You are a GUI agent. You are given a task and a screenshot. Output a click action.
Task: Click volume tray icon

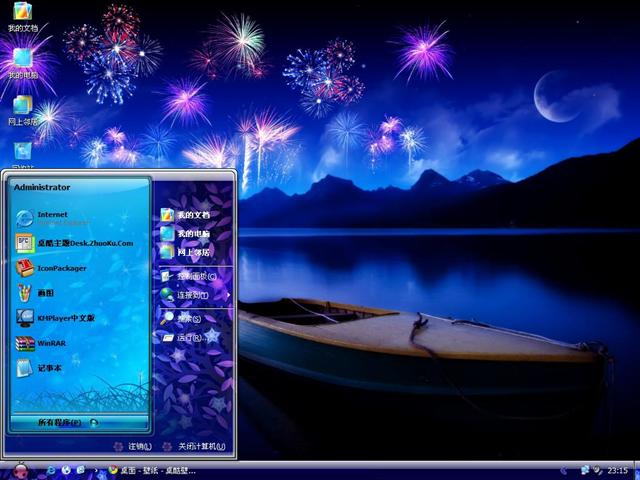click(x=597, y=470)
